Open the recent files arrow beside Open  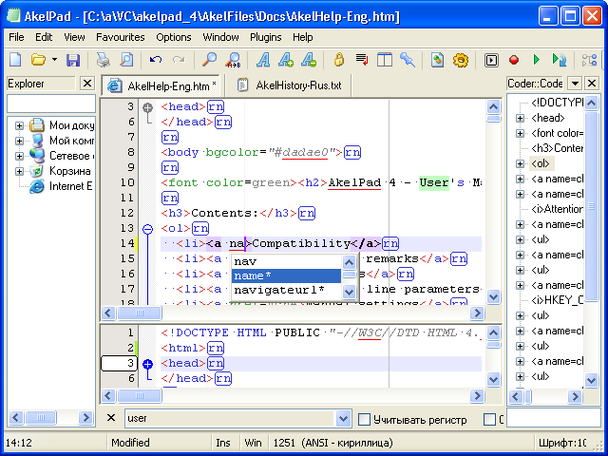(x=54, y=60)
